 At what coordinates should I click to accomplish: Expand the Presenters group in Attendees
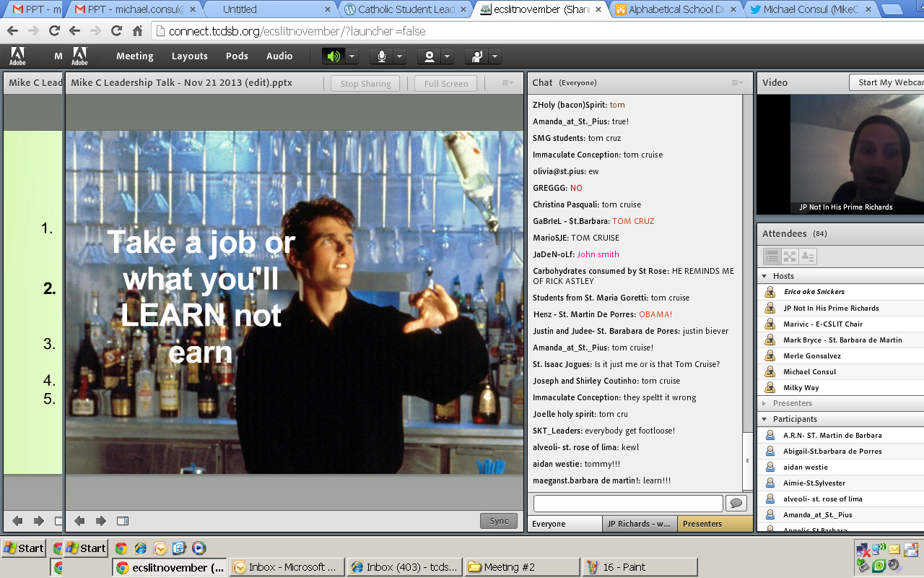[764, 403]
